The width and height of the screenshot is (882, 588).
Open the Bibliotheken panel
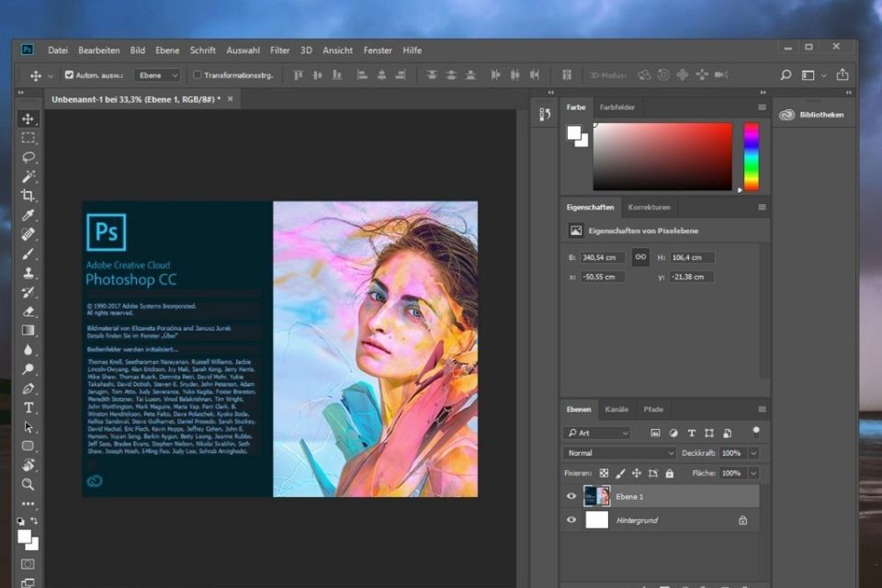click(811, 115)
